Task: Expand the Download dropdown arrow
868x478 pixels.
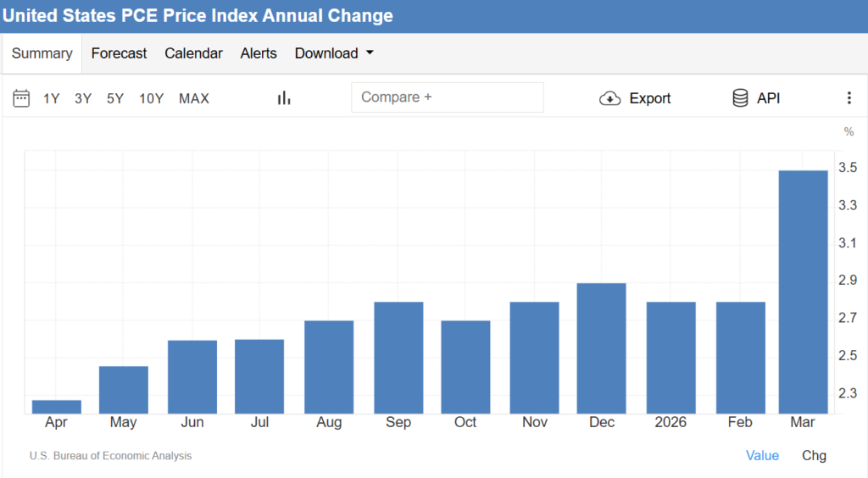Action: tap(370, 53)
